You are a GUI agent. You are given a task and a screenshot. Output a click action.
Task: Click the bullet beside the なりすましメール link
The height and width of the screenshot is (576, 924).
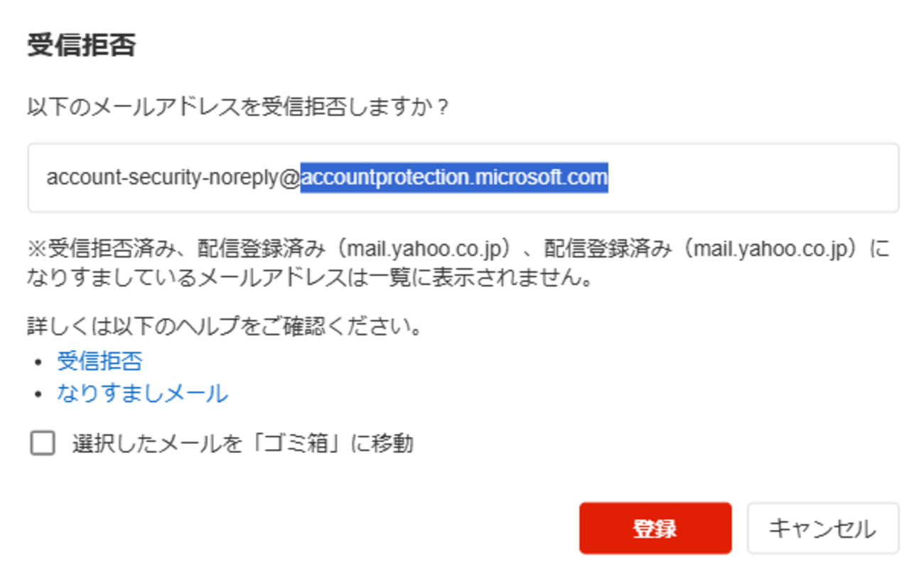pyautogui.click(x=38, y=394)
